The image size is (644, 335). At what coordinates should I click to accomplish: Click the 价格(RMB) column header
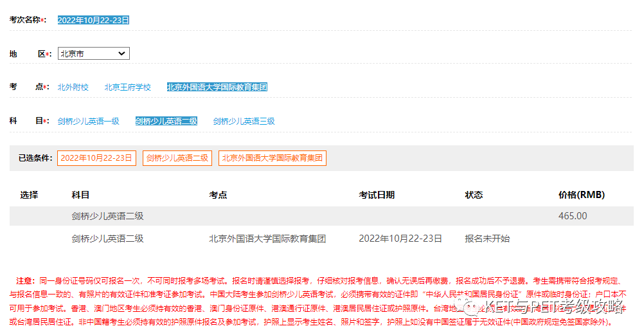point(582,195)
